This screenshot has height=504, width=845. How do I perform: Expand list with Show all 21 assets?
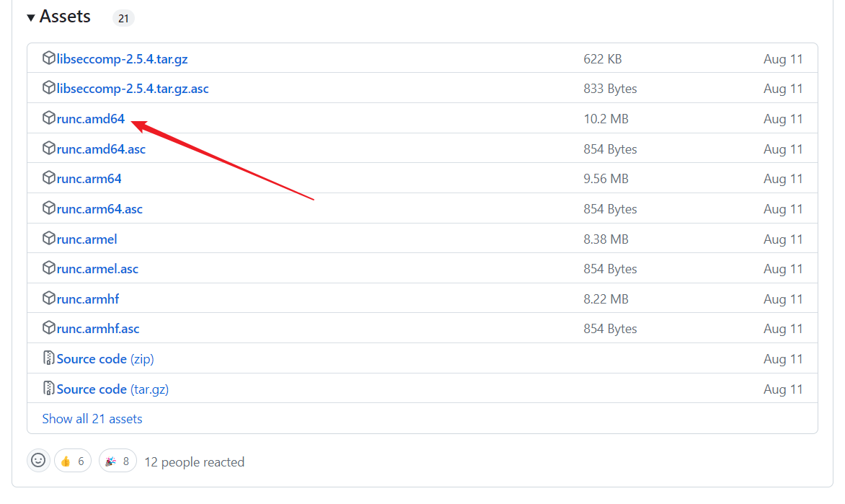(x=92, y=419)
